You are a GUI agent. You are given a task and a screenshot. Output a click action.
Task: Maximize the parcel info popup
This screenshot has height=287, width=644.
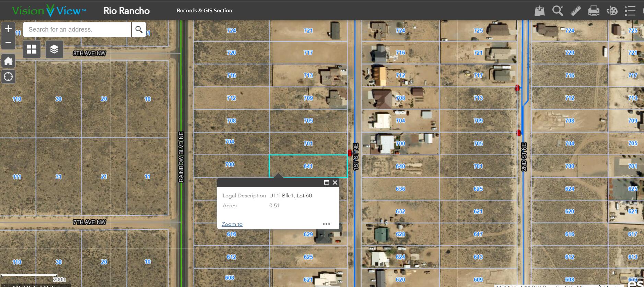327,183
